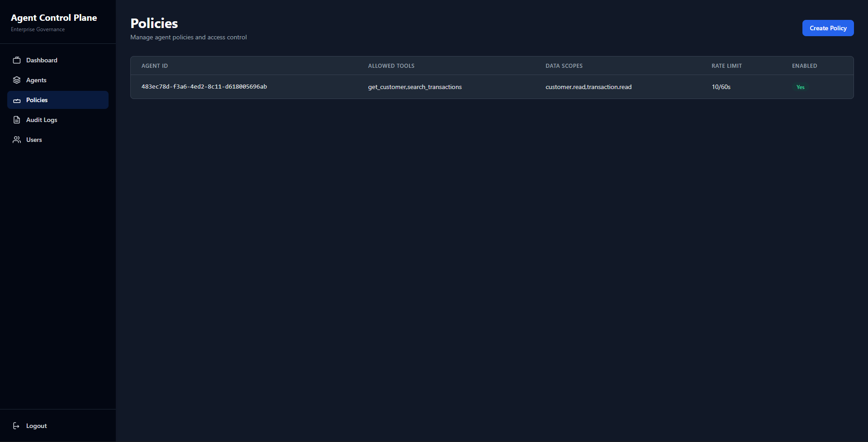
Task: Click the DATA SCOPES column header
Action: (x=564, y=66)
